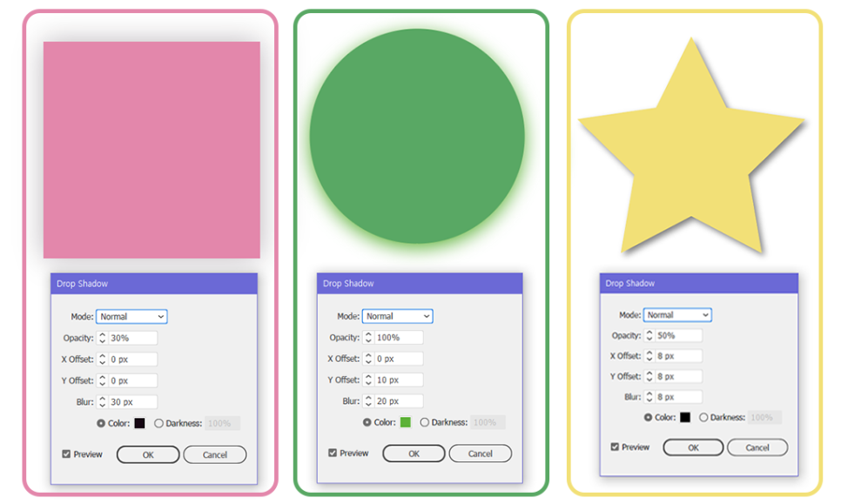Screen dimensions: 841x504
Task: Click the Opacity field showing 30%
Action: click(133, 338)
